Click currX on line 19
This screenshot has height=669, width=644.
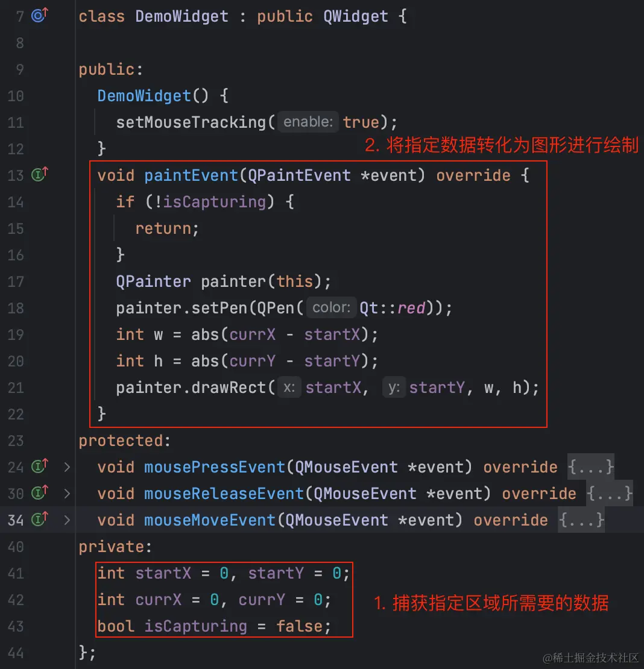(252, 334)
